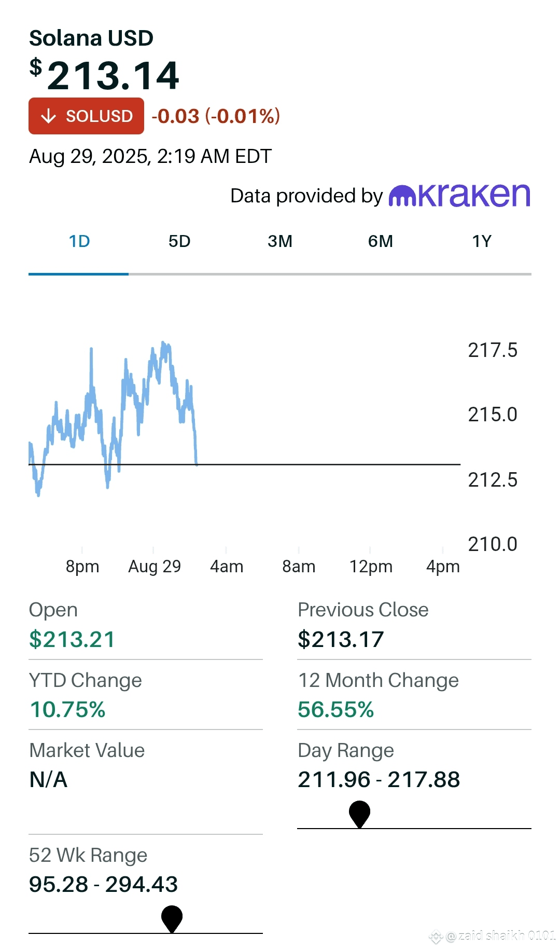560x950 pixels.
Task: Click the 8am label on chart axis
Action: (x=299, y=566)
